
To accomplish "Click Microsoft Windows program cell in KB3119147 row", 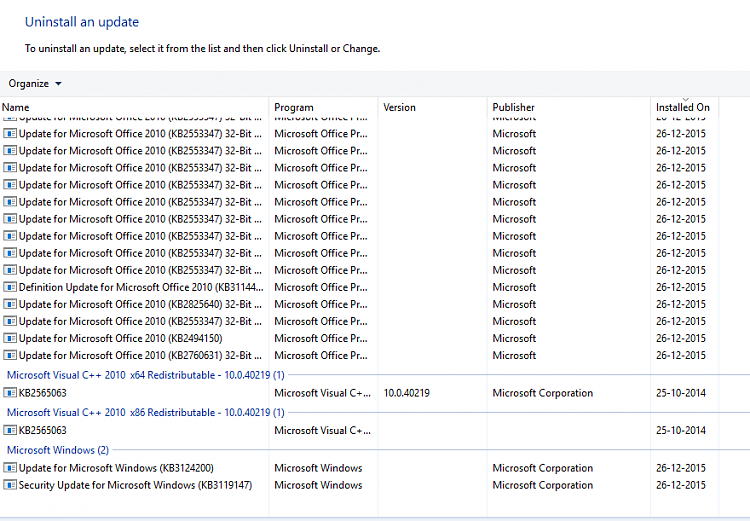I will 318,485.
